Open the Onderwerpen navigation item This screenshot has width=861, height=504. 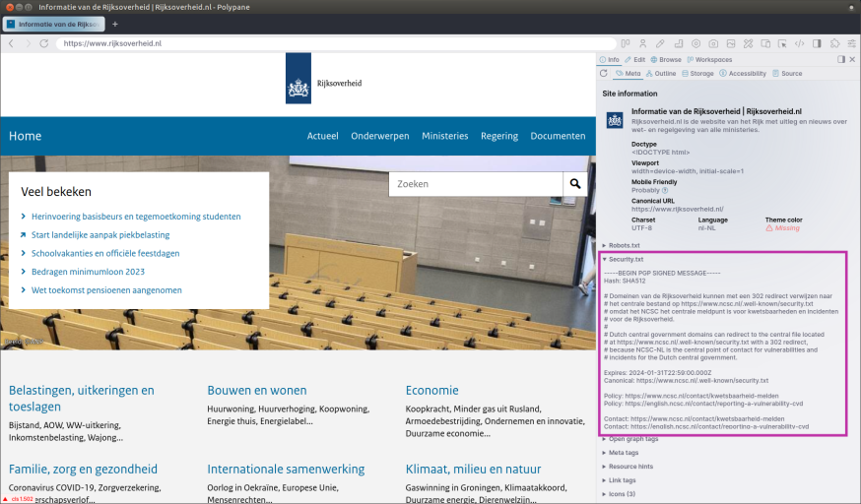[x=380, y=136]
